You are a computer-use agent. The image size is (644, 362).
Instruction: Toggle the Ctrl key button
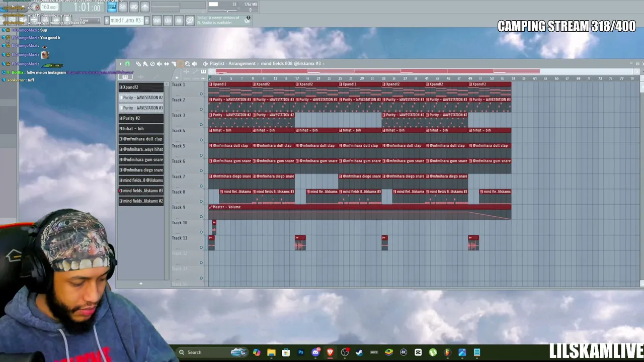168,21
